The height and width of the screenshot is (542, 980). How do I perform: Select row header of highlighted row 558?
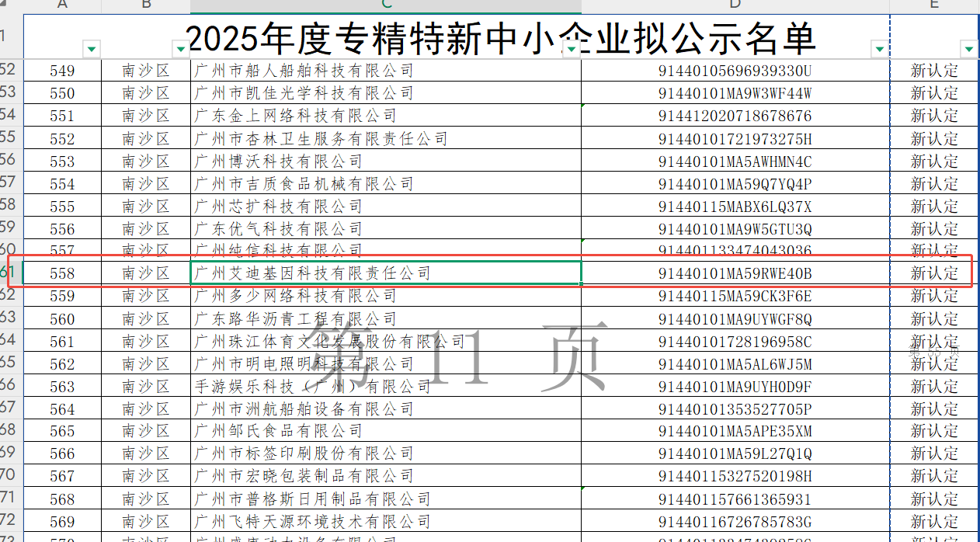tap(8, 273)
